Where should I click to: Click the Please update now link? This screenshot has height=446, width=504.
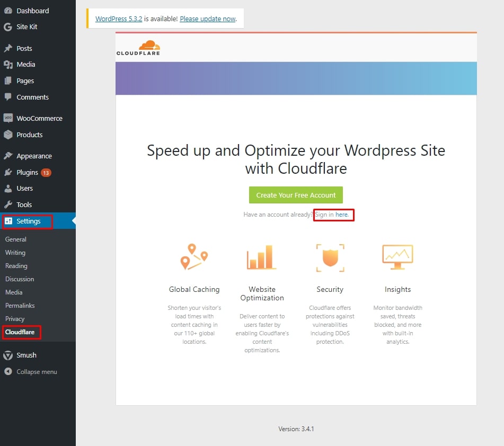(208, 19)
